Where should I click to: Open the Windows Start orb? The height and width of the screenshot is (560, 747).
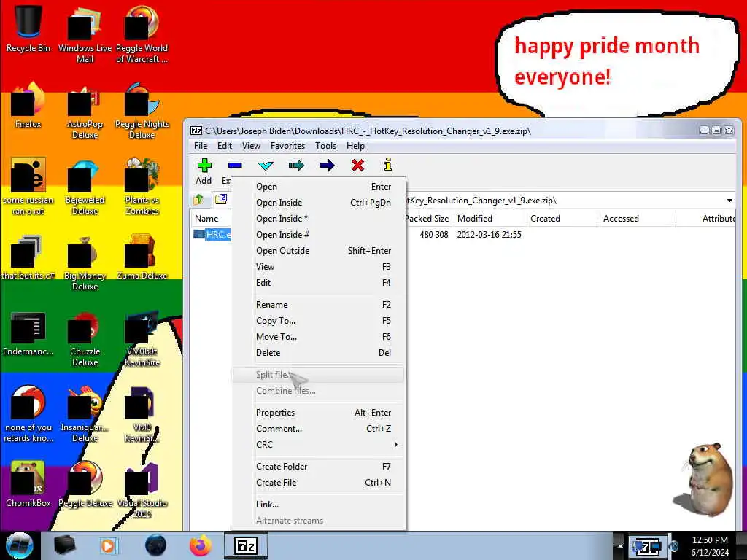[x=19, y=545]
